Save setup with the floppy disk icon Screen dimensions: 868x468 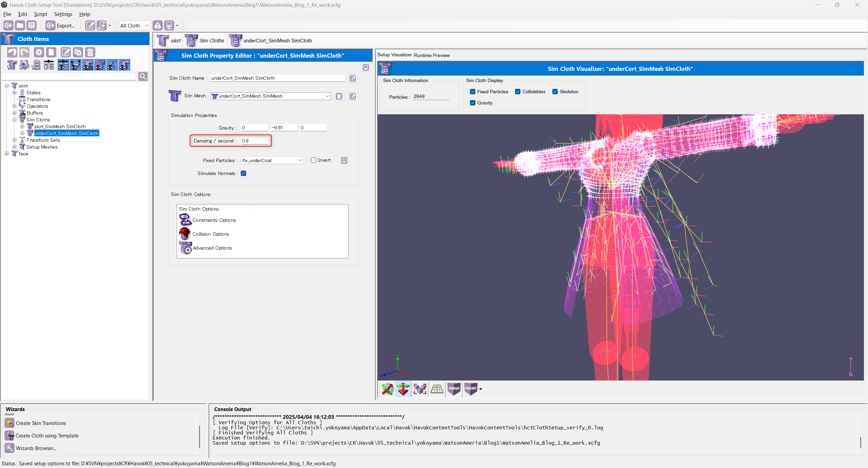(32, 25)
